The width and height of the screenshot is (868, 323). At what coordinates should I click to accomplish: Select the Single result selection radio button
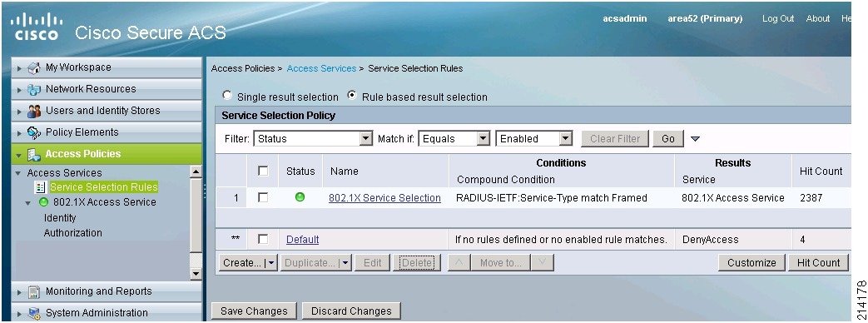[227, 95]
